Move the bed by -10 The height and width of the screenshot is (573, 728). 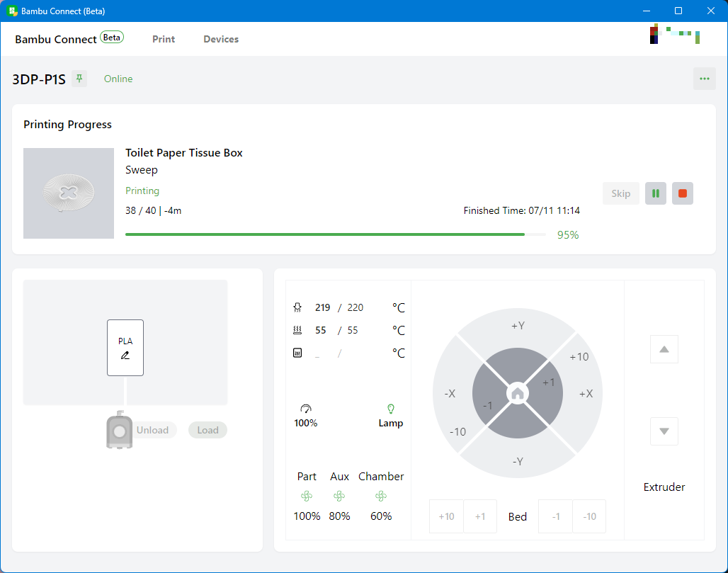click(x=589, y=516)
